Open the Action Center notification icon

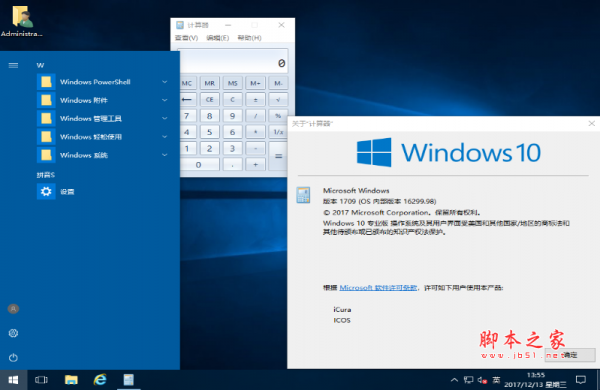581,380
